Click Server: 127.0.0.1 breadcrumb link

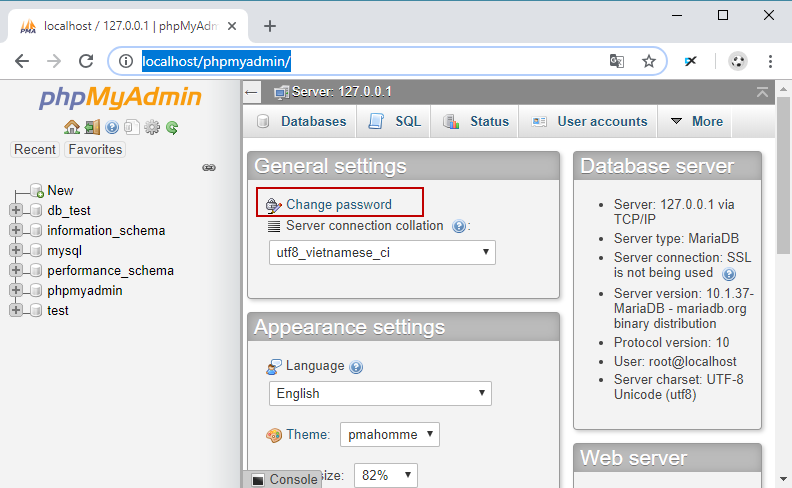(x=341, y=92)
